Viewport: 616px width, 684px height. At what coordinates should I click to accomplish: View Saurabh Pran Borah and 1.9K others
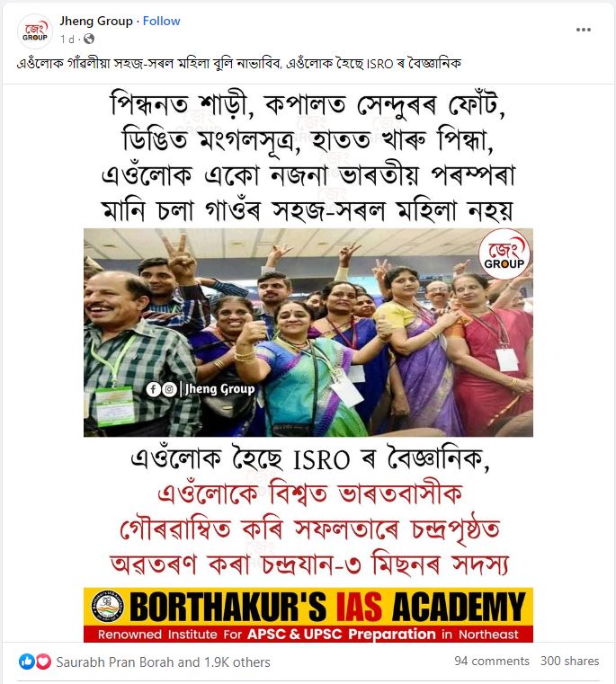[163, 662]
